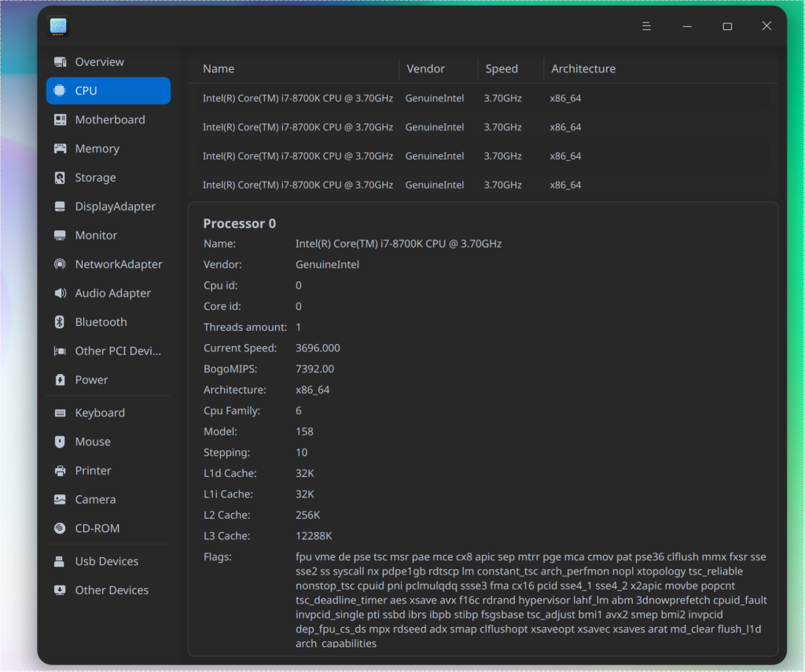Image resolution: width=805 pixels, height=672 pixels.
Task: View Monitor device details
Action: coord(108,235)
